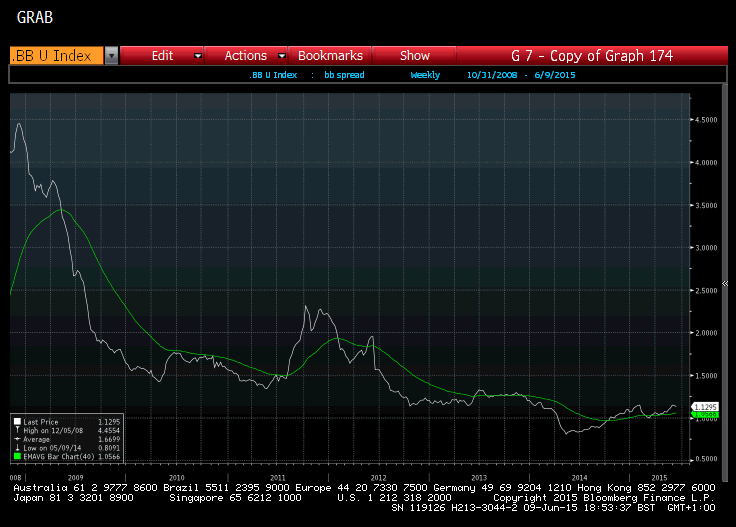
Task: Expand the Actions menu arrow
Action: point(281,56)
